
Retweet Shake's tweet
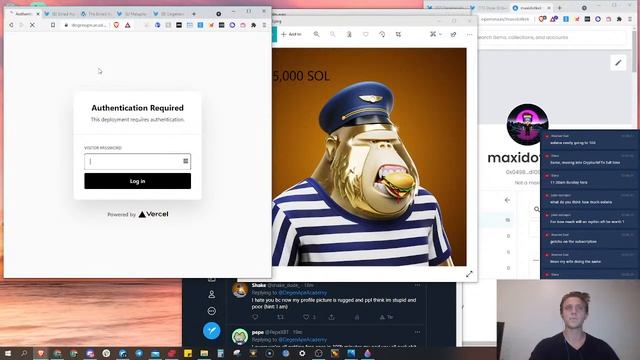(x=280, y=317)
